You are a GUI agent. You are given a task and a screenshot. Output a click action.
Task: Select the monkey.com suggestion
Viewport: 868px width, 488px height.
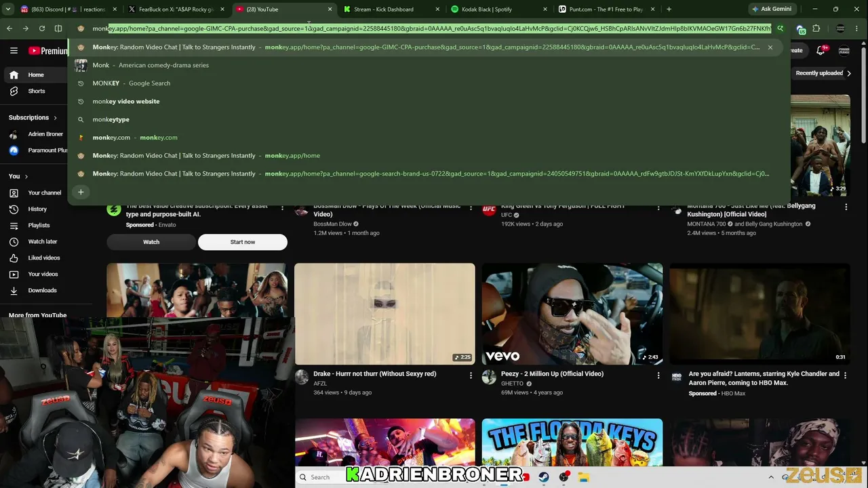point(427,138)
